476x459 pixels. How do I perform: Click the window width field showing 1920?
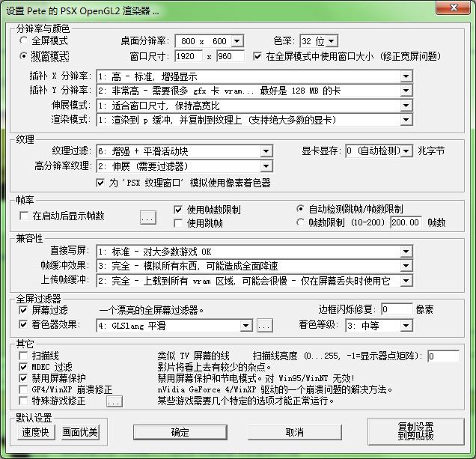pyautogui.click(x=189, y=56)
